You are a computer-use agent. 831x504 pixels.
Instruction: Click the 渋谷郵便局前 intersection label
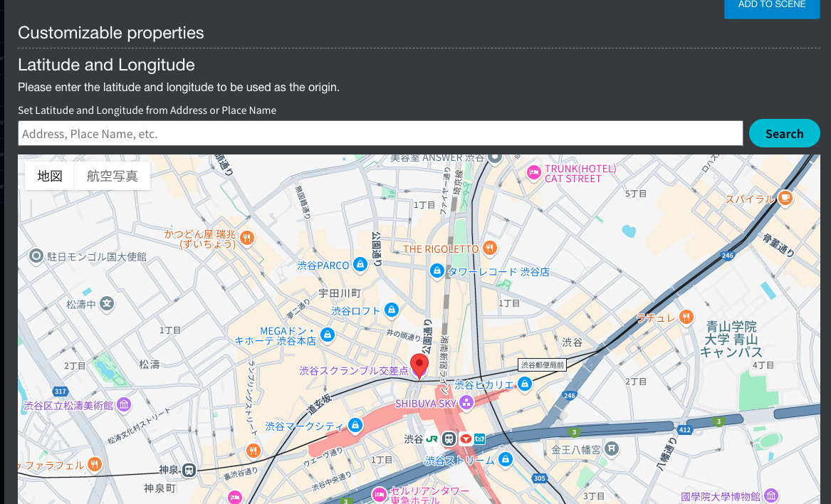(x=542, y=364)
